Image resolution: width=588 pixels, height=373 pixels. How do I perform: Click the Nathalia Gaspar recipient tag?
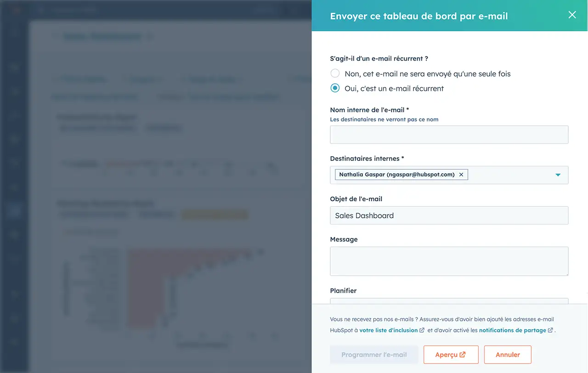pyautogui.click(x=396, y=175)
